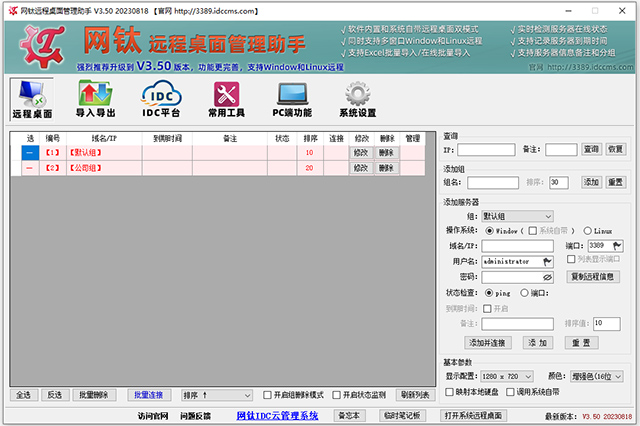Open the 远程桌面 remote desktop section
This screenshot has width=640, height=426.
32,99
